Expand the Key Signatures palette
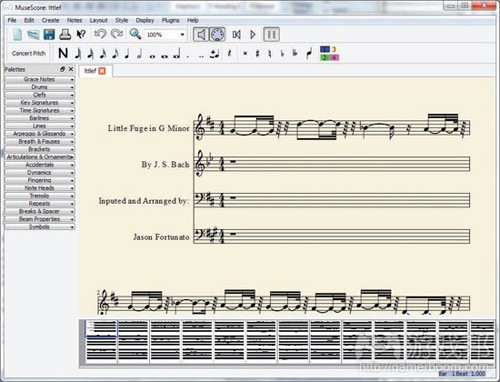This screenshot has width=500, height=382. click(40, 103)
